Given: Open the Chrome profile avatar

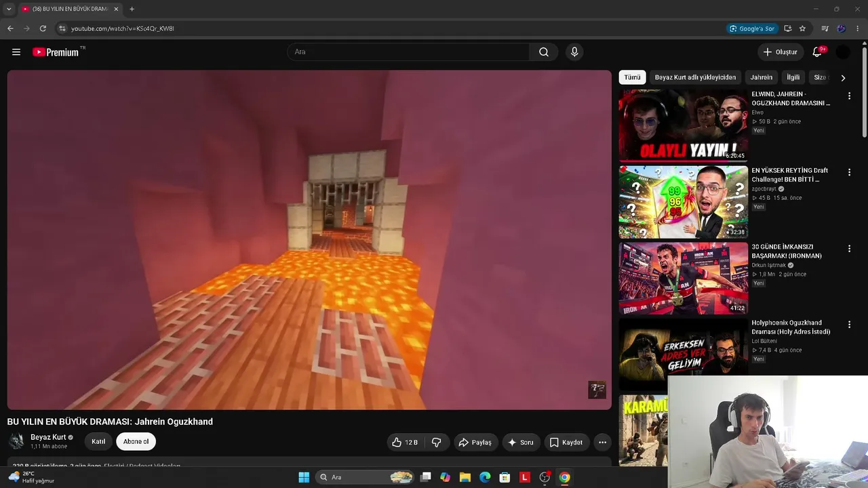Looking at the screenshot, I should (x=842, y=28).
